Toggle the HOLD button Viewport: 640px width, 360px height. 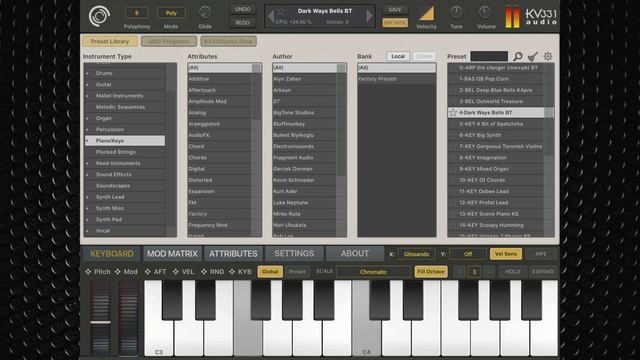click(x=513, y=271)
